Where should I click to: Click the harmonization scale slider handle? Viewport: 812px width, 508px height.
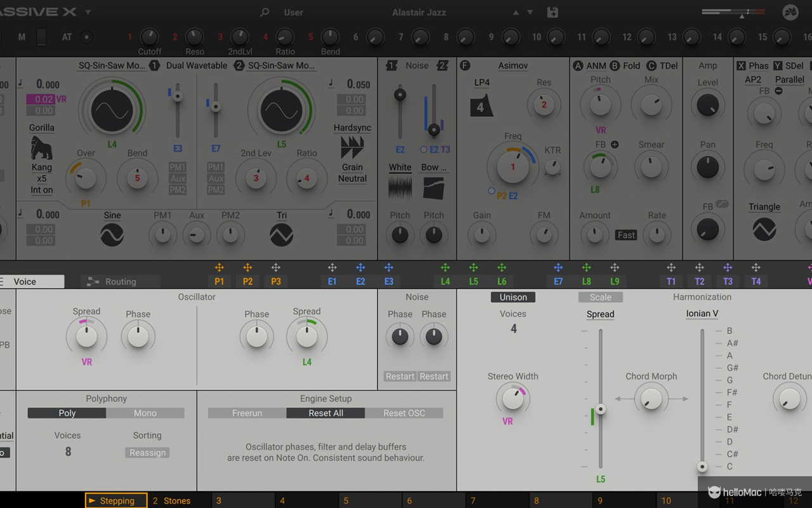[702, 467]
